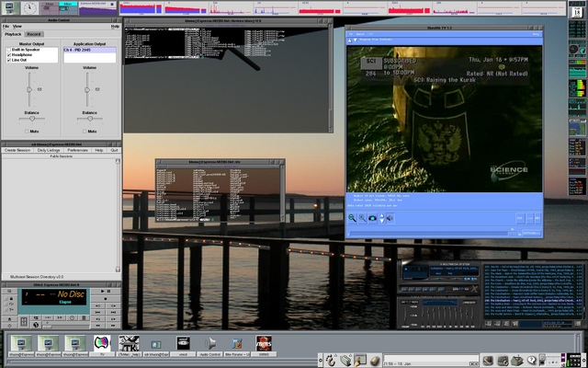588x368 pixels.
Task: Click Audio Control speaker icon in icon box
Action: click(210, 343)
